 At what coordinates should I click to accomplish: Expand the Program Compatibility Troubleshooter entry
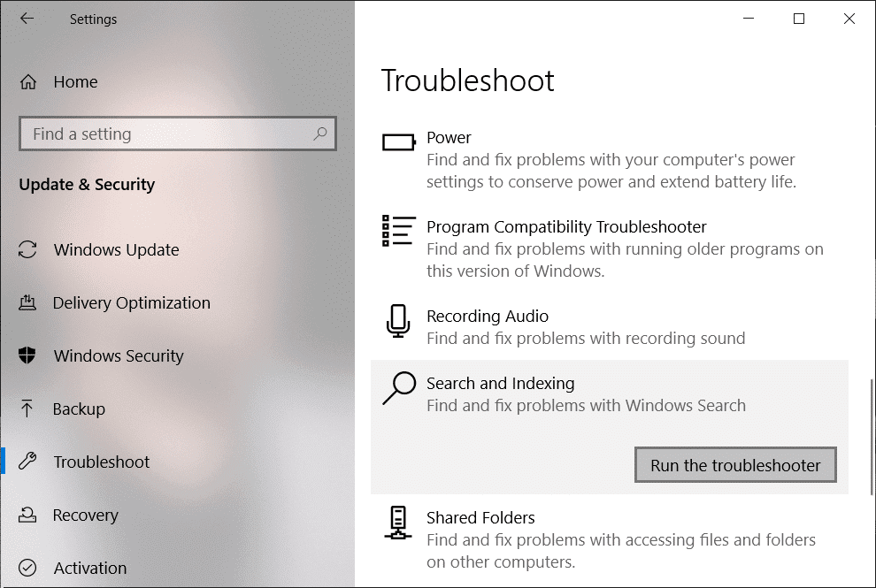coord(566,227)
